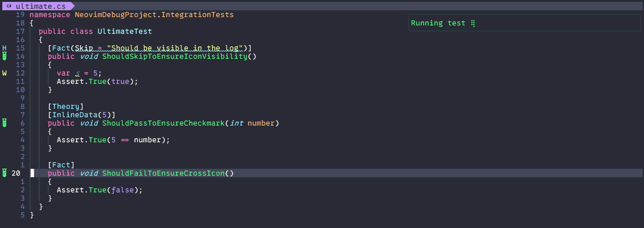Select the ultimate.cs buffer tab
The height and width of the screenshot is (228, 644).
click(38, 6)
